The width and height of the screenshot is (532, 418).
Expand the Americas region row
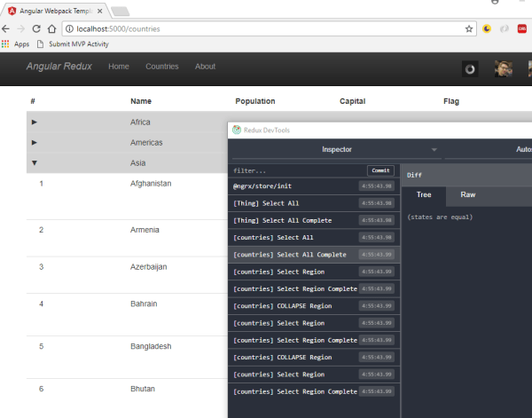point(35,142)
